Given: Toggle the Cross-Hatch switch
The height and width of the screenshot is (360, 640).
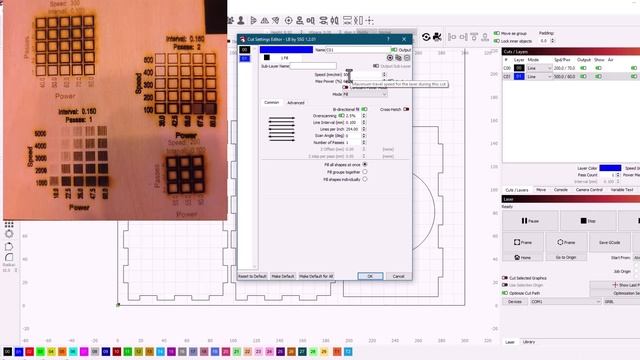Looking at the screenshot, I should 406,109.
